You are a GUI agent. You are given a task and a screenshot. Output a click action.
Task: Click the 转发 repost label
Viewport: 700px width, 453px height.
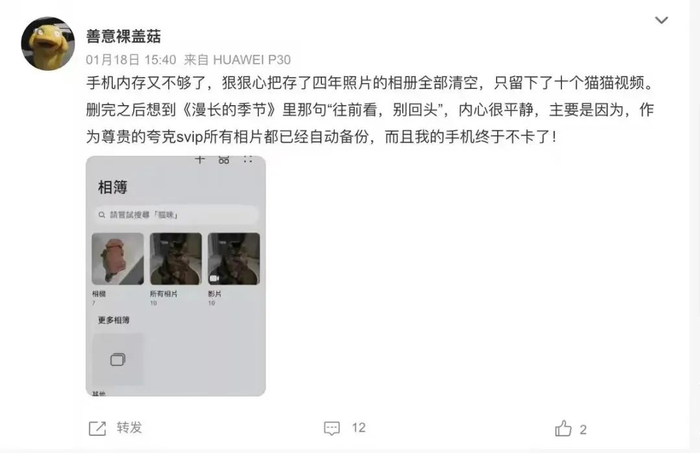click(129, 428)
